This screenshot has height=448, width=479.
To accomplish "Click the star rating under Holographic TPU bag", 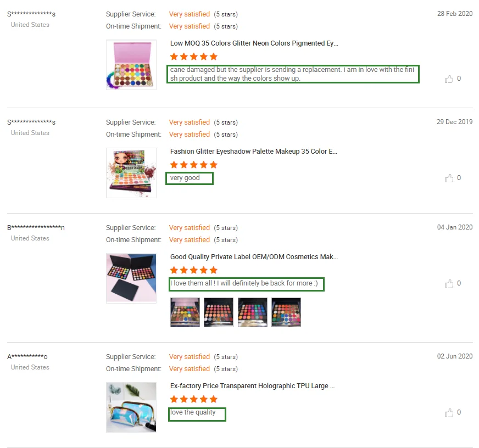I will pyautogui.click(x=194, y=399).
